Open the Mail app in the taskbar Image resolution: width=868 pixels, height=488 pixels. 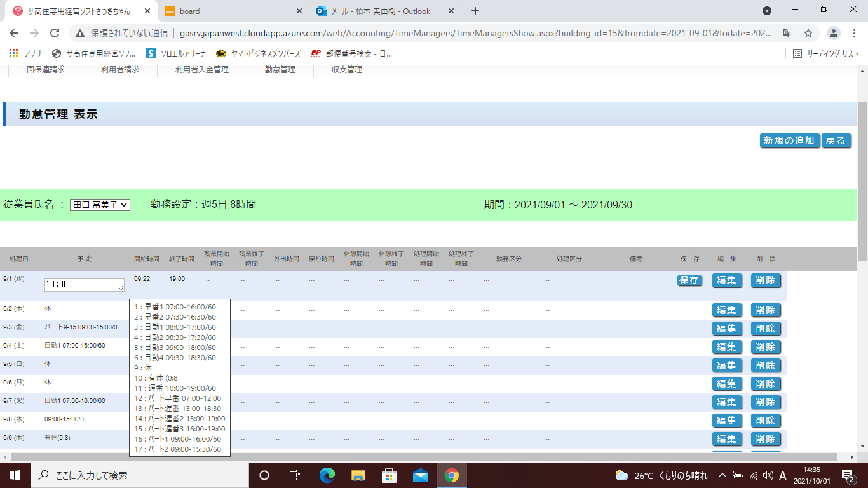[x=421, y=475]
